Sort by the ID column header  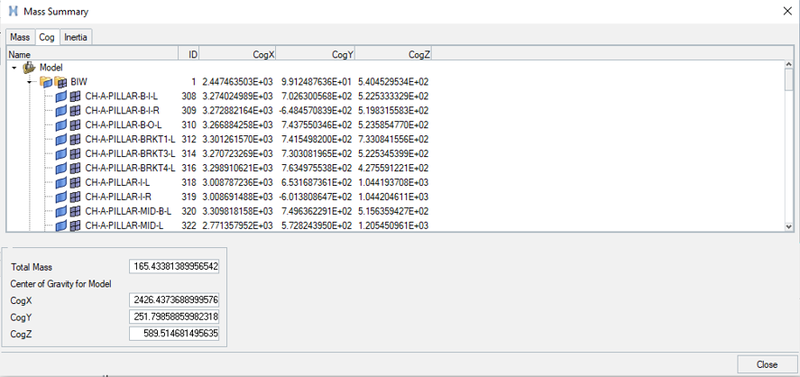189,54
